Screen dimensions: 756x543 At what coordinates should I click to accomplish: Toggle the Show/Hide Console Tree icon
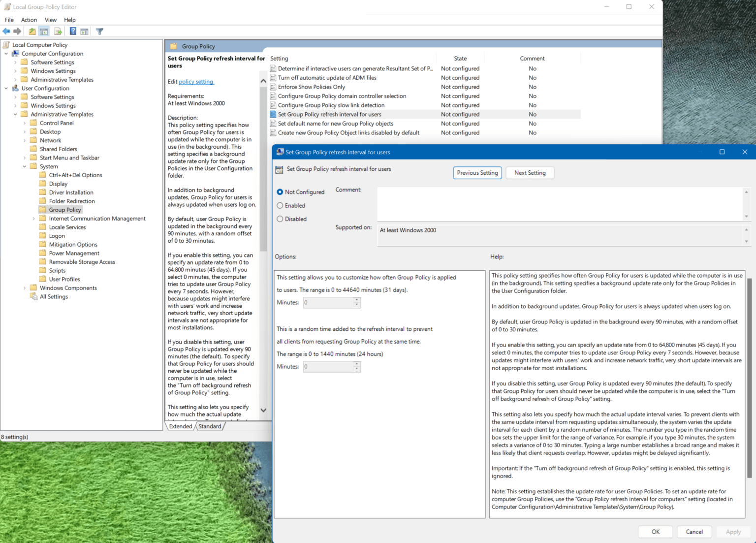tap(44, 31)
